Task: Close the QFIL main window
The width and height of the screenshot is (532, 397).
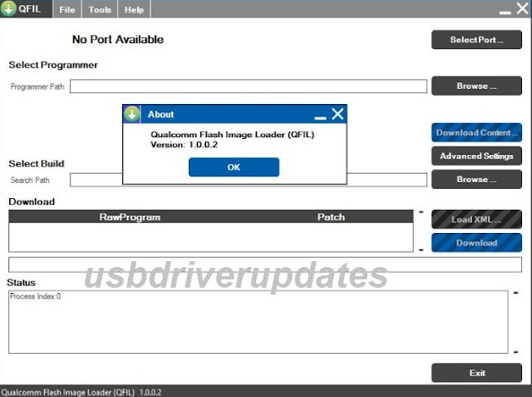Action: click(523, 8)
